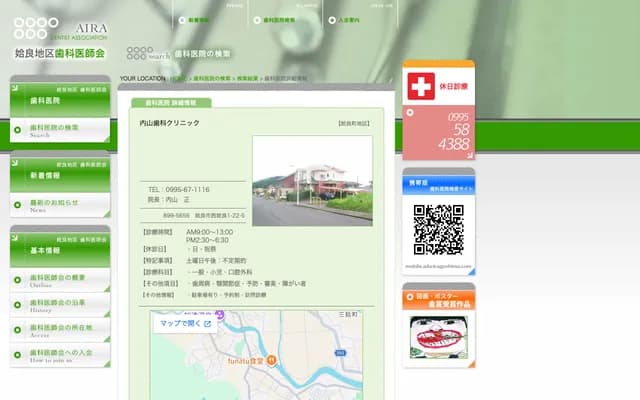
Task: Click the 歯科医院 green sidebar header
Action: (60, 100)
